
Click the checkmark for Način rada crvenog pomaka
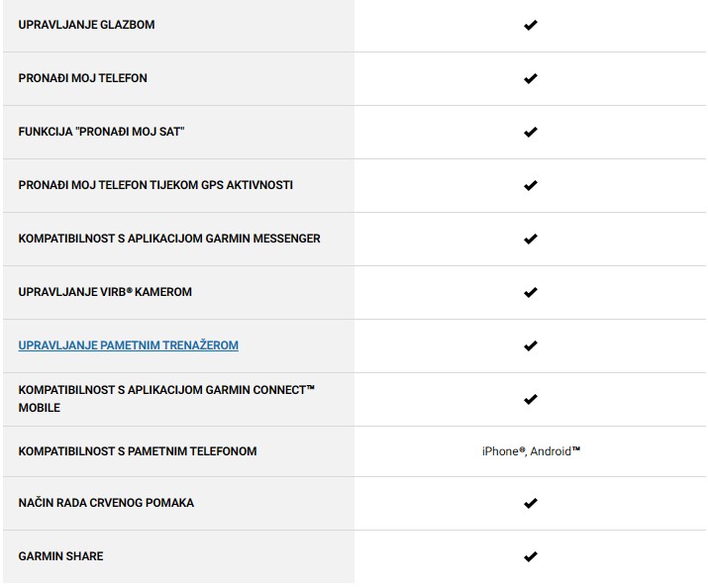point(530,503)
